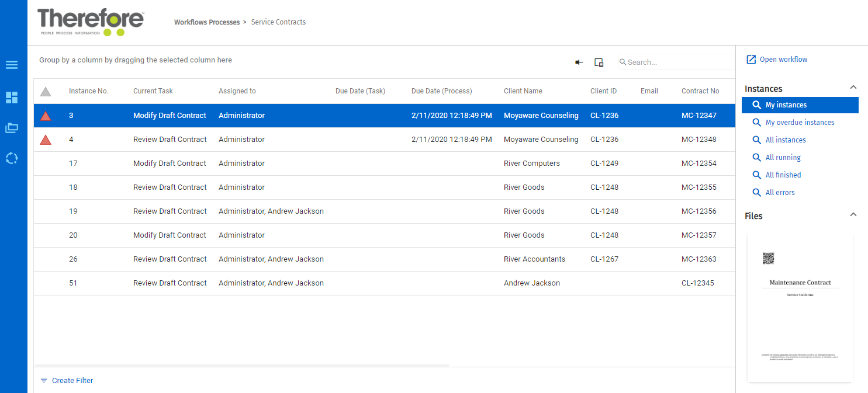Click the River Computers client name
Image resolution: width=868 pixels, height=393 pixels.
[x=532, y=164]
